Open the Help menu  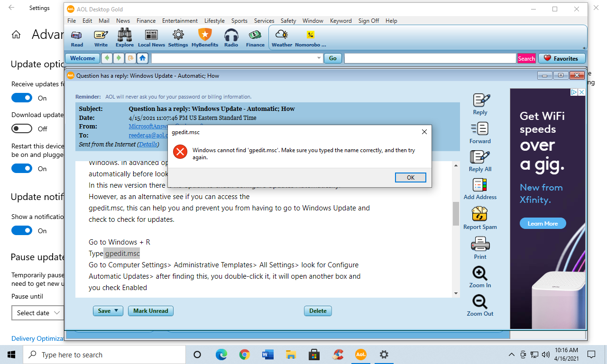click(391, 21)
